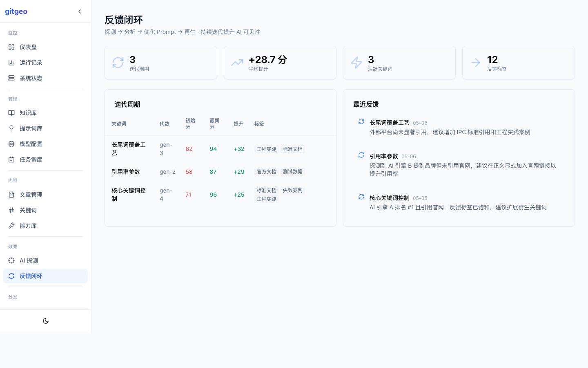This screenshot has width=588, height=368.
Task: Click initial score 62
Action: [189, 149]
